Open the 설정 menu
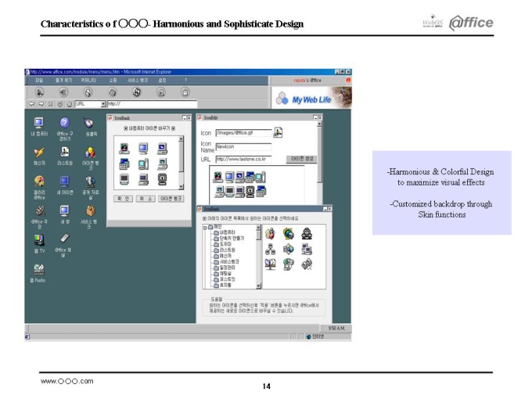 tap(162, 81)
